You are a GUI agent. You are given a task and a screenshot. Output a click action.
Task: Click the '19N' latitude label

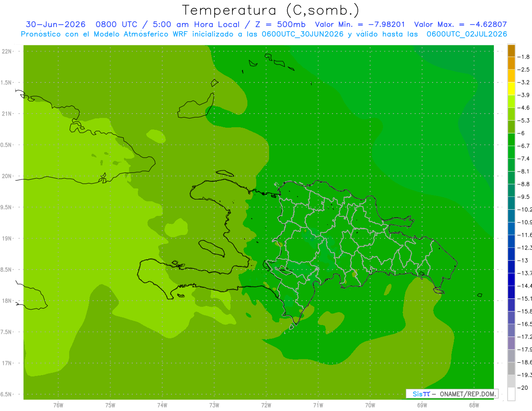click(7, 238)
